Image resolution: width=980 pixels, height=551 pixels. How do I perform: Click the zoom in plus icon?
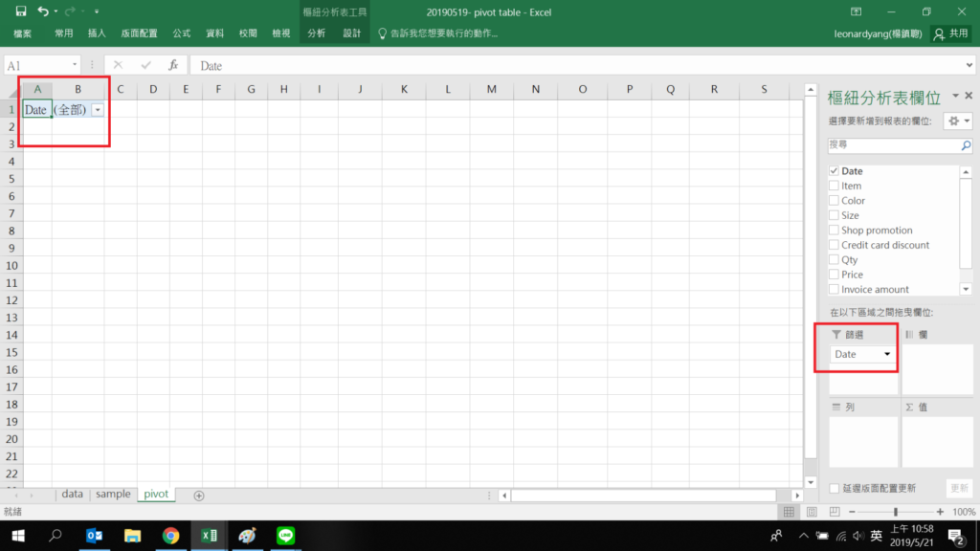coord(941,512)
